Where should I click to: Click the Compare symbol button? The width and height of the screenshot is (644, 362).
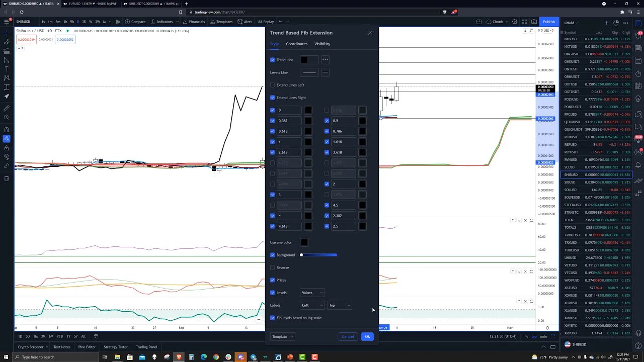click(x=135, y=22)
